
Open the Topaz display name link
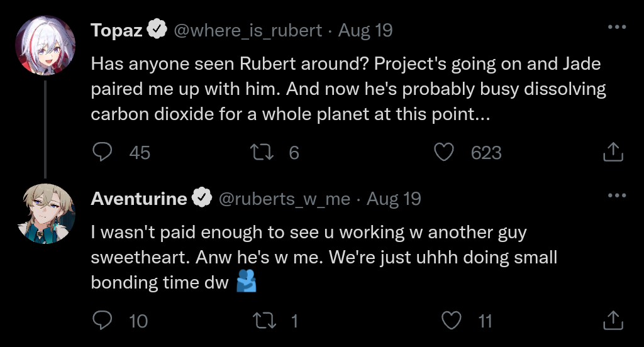(117, 30)
